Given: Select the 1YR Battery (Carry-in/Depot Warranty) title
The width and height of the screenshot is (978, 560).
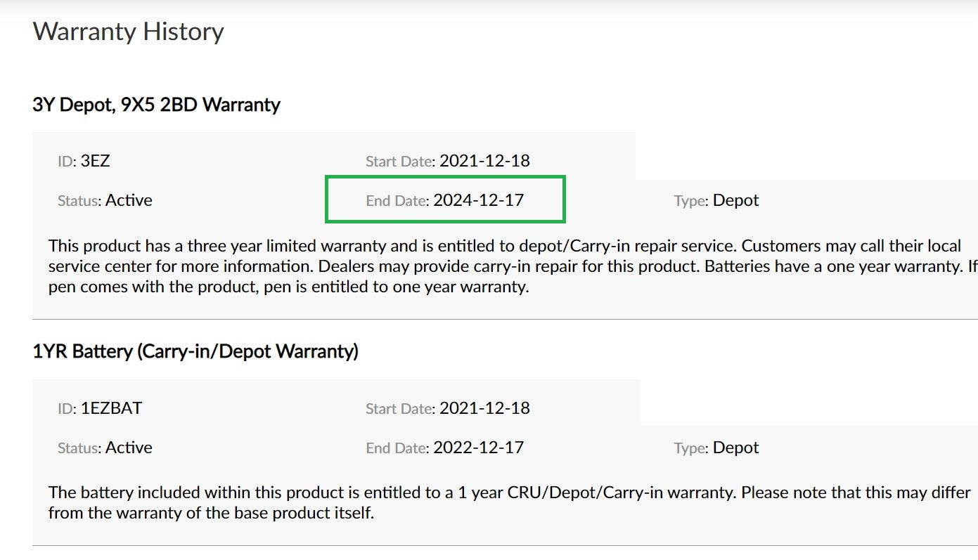Looking at the screenshot, I should coord(195,351).
